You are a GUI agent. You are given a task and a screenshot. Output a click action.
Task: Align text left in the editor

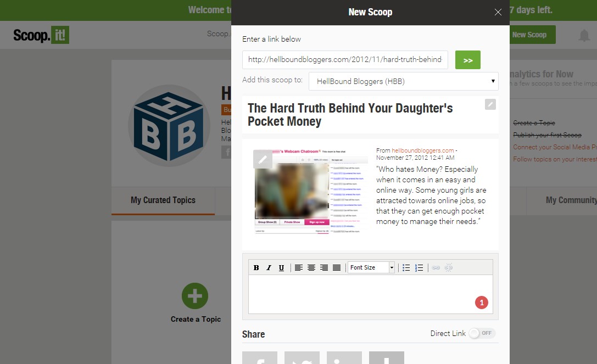[x=299, y=268]
